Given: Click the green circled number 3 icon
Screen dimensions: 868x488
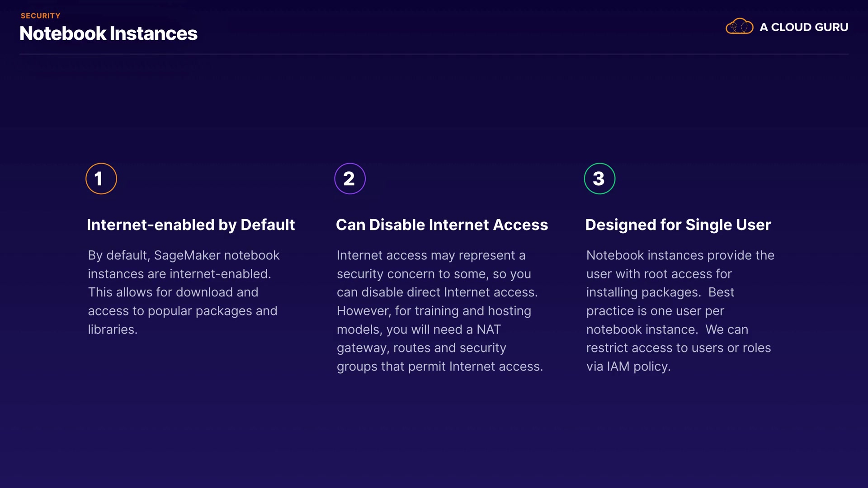Looking at the screenshot, I should pos(599,178).
